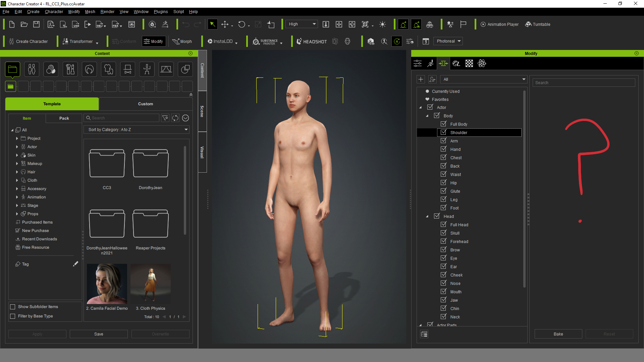
Task: Open the checkerboard Texture tab in Modify panel
Action: coord(469,63)
